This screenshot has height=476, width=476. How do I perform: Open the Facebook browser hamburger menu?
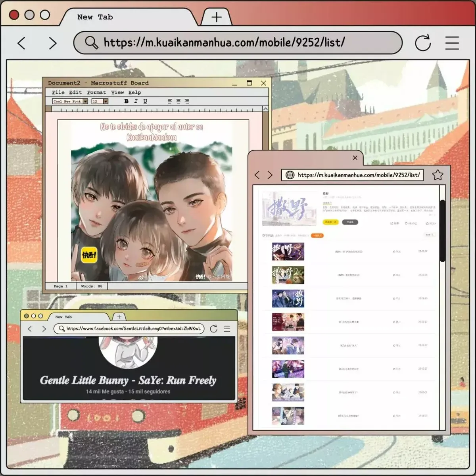227,329
